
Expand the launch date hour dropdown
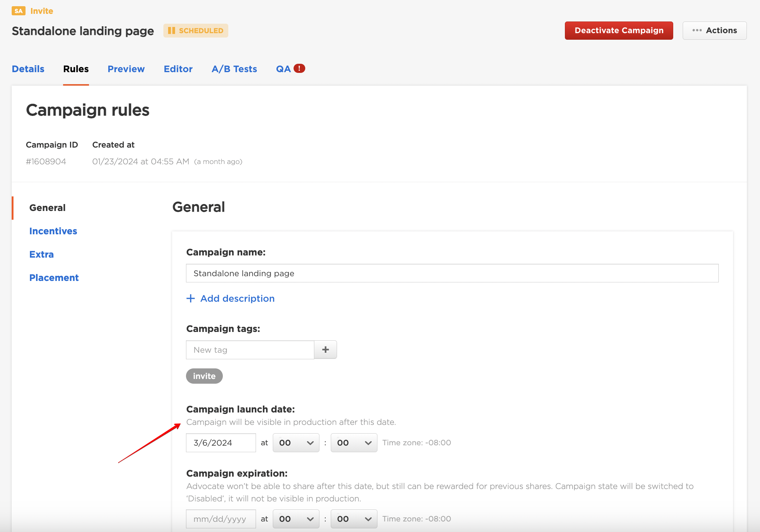[x=296, y=443]
